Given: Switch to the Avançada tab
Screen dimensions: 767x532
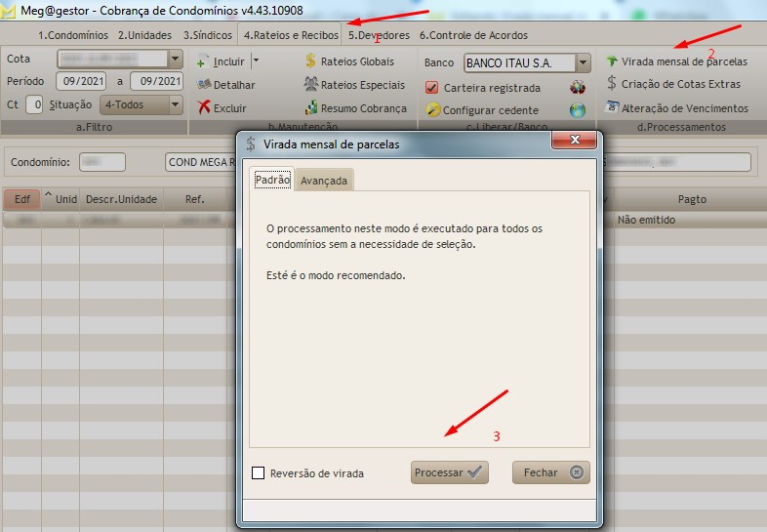Looking at the screenshot, I should tap(324, 181).
